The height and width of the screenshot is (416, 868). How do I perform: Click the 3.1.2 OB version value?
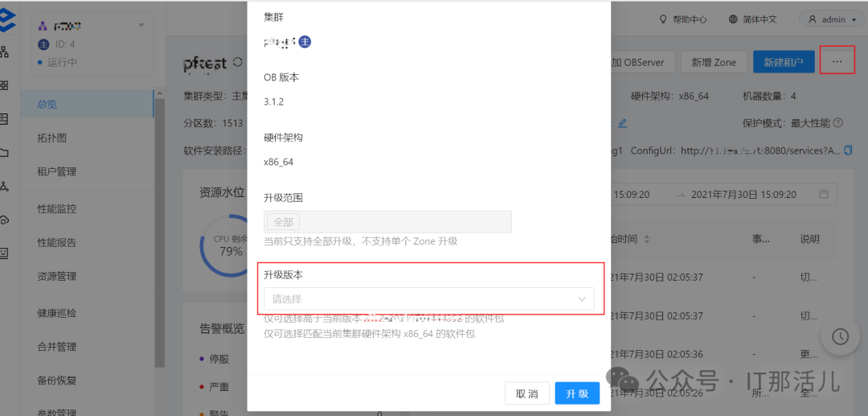coord(274,103)
